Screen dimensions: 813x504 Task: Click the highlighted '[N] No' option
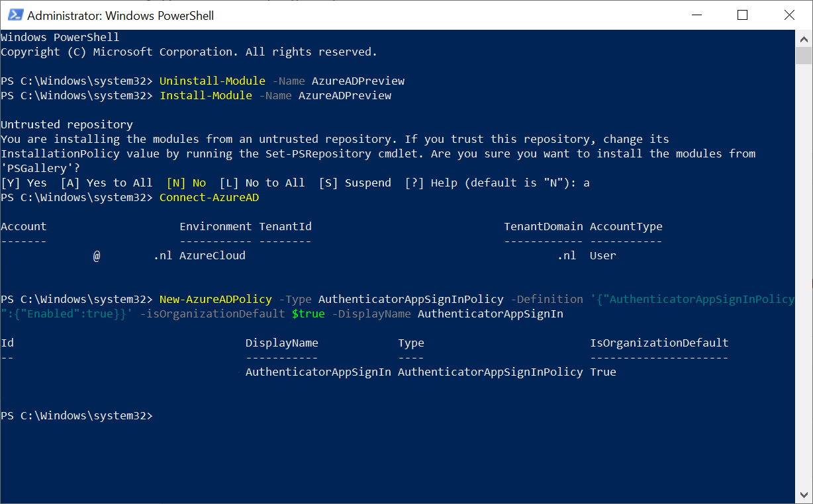[x=186, y=183]
